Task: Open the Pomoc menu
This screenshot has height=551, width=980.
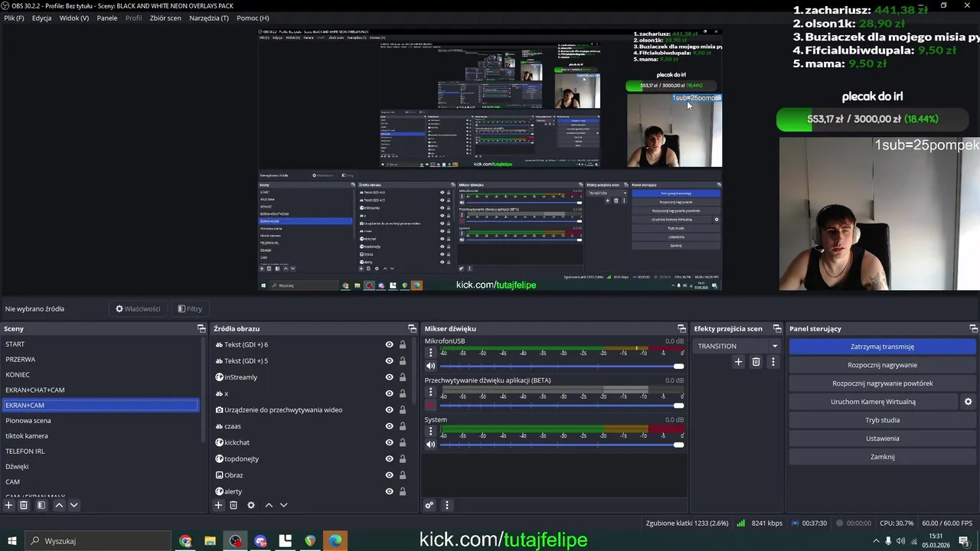Action: pos(253,18)
